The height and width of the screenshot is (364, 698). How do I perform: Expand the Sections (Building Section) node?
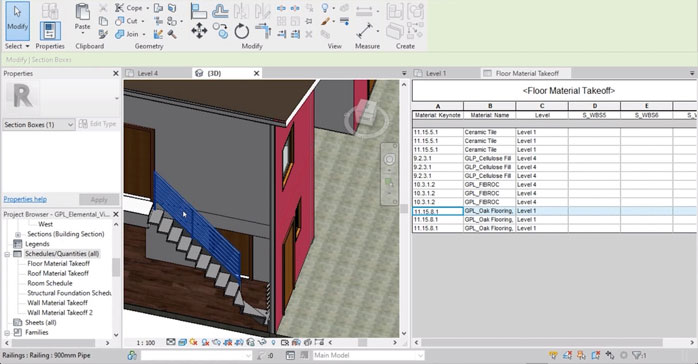(18, 234)
